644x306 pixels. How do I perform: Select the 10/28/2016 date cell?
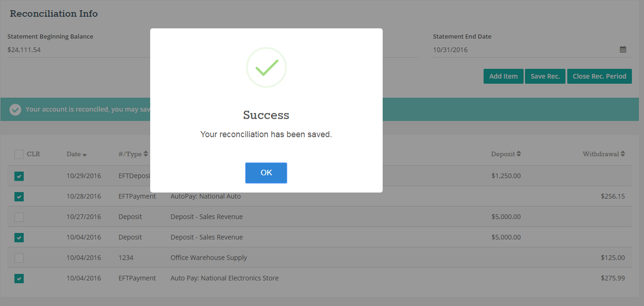[x=84, y=196]
